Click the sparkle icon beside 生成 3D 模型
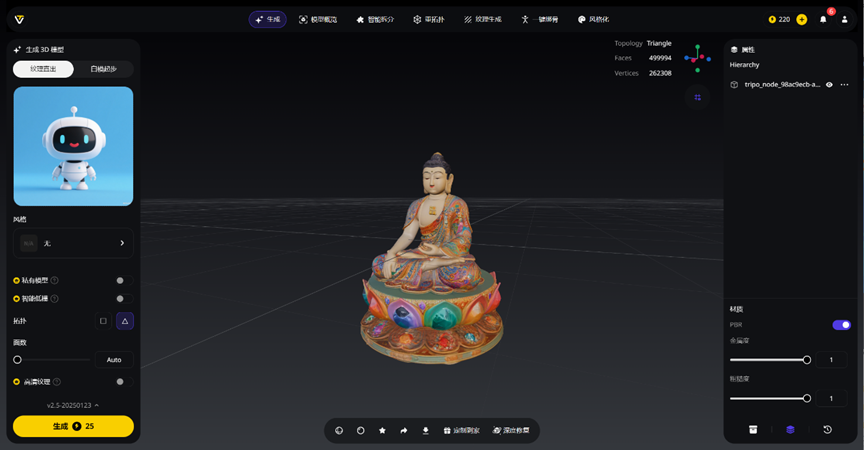The height and width of the screenshot is (450, 864). coord(17,50)
